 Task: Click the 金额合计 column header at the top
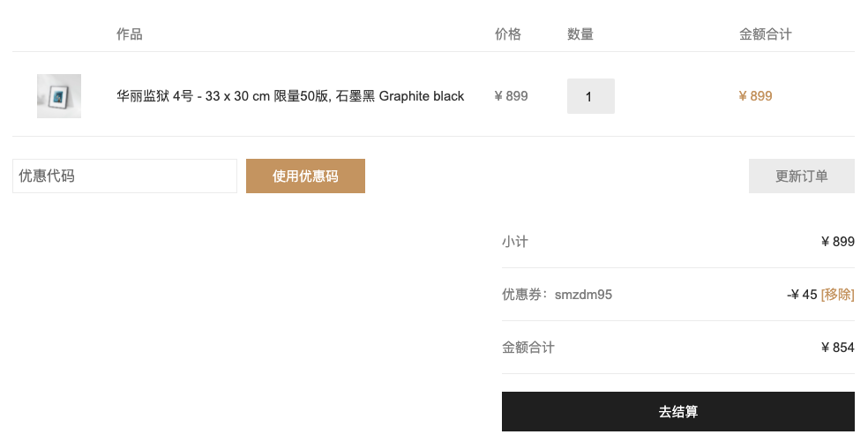(x=766, y=34)
